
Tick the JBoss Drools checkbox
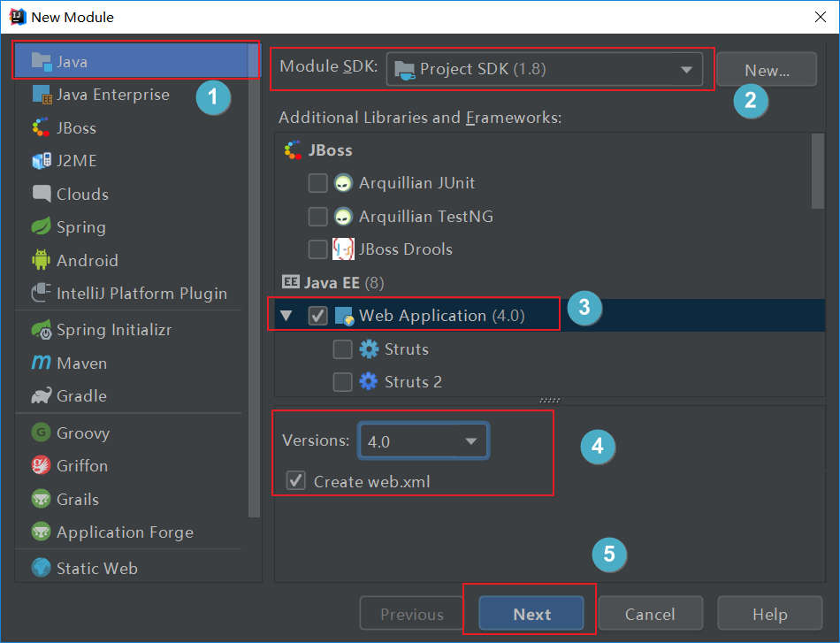point(317,249)
